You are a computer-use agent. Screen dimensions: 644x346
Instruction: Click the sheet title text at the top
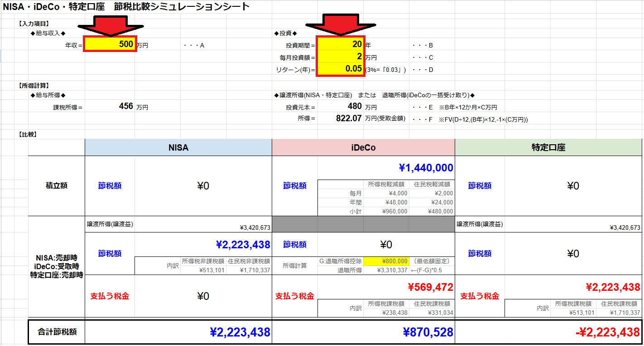127,6
